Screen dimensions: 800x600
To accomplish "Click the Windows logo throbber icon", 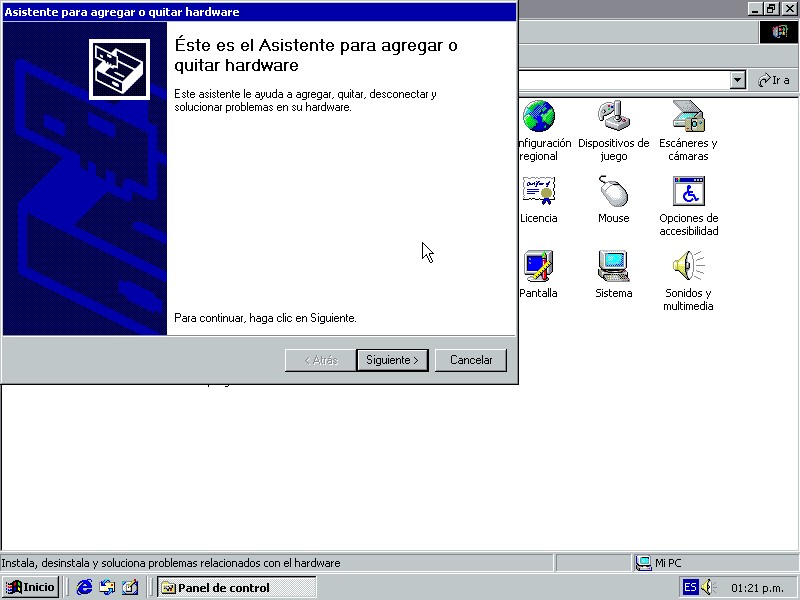I will [x=779, y=32].
